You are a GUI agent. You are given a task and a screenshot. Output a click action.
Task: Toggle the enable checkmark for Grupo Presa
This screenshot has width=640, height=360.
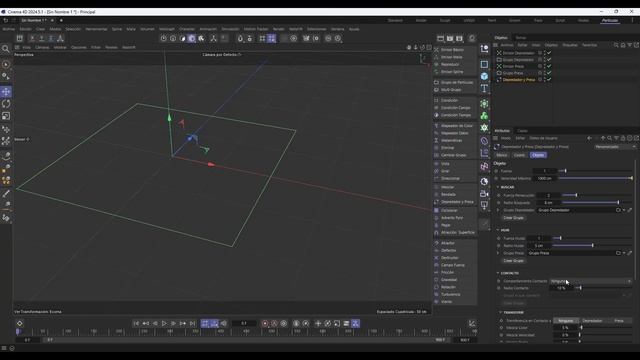[549, 73]
